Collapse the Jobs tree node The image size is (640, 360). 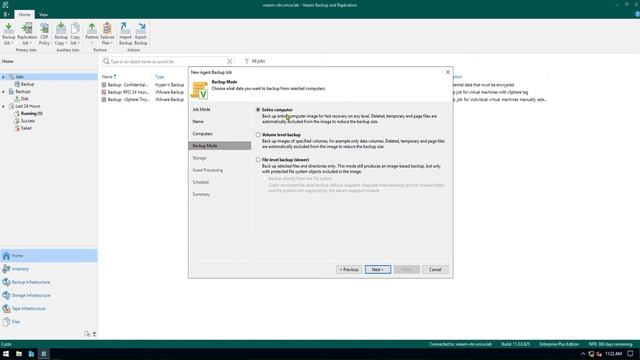coord(4,77)
